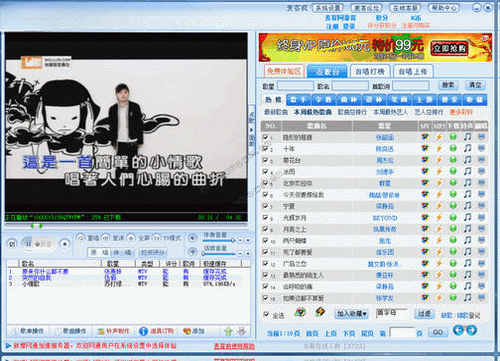This screenshot has height=361, width=500.
Task: Toggle the checkbox for song row 3
Action: point(266,160)
